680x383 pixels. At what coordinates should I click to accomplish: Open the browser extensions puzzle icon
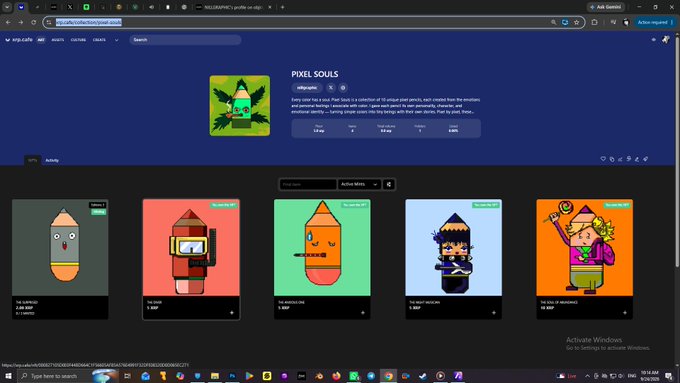[594, 22]
